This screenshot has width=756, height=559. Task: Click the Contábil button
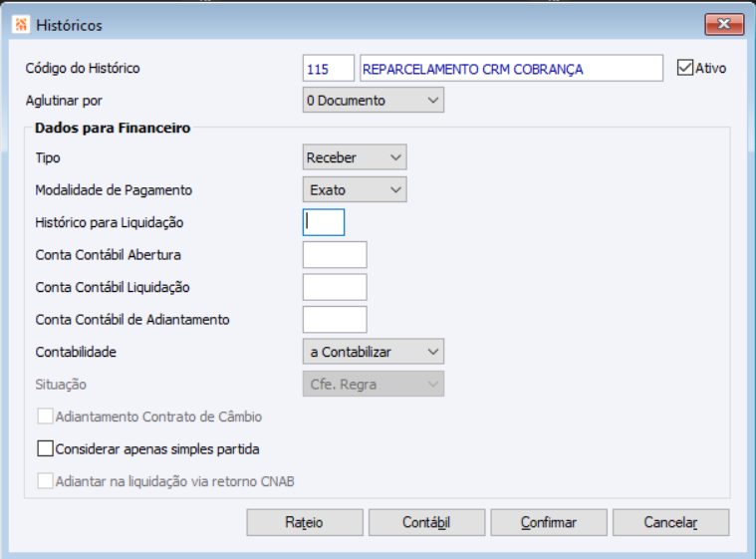[x=426, y=522]
